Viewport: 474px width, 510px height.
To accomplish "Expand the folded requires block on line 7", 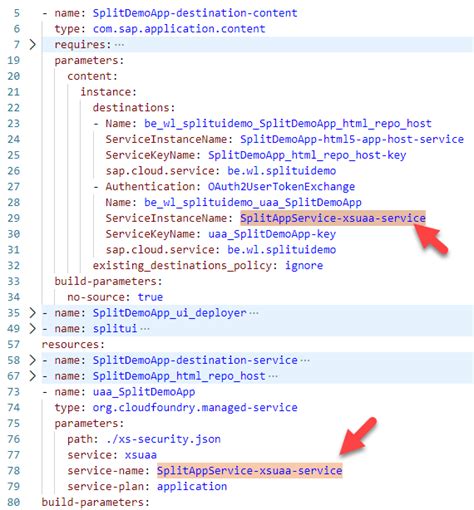I will click(32, 44).
